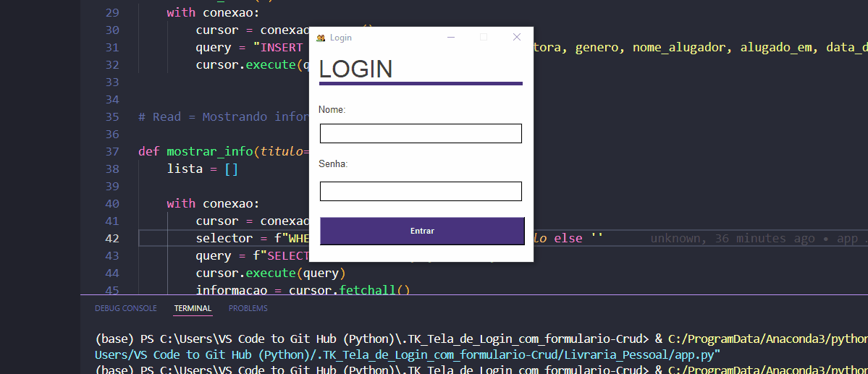Minimize the Login window
Viewport: 868px width, 374px height.
(450, 37)
